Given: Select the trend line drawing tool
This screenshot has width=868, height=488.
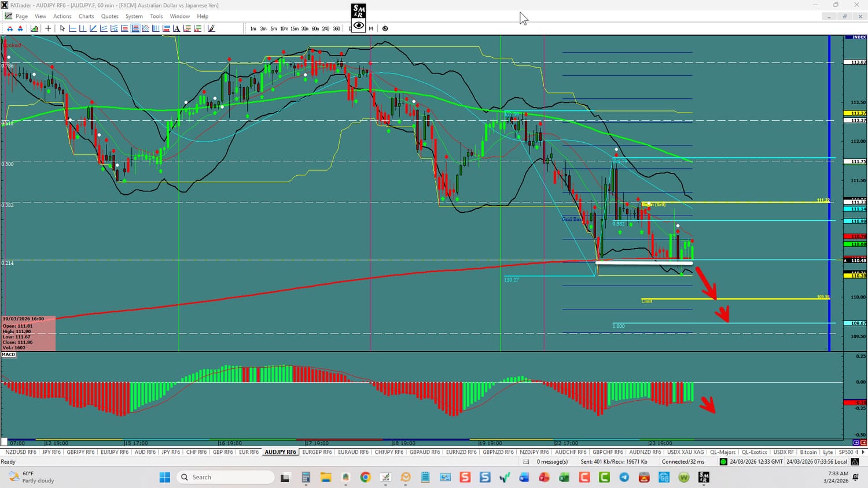Looking at the screenshot, I should pos(93,28).
